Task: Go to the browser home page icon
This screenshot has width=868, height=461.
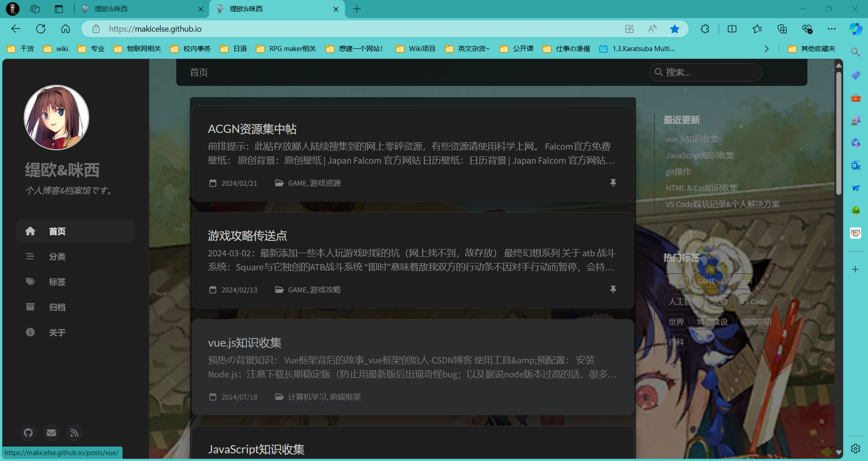Action: tap(66, 29)
